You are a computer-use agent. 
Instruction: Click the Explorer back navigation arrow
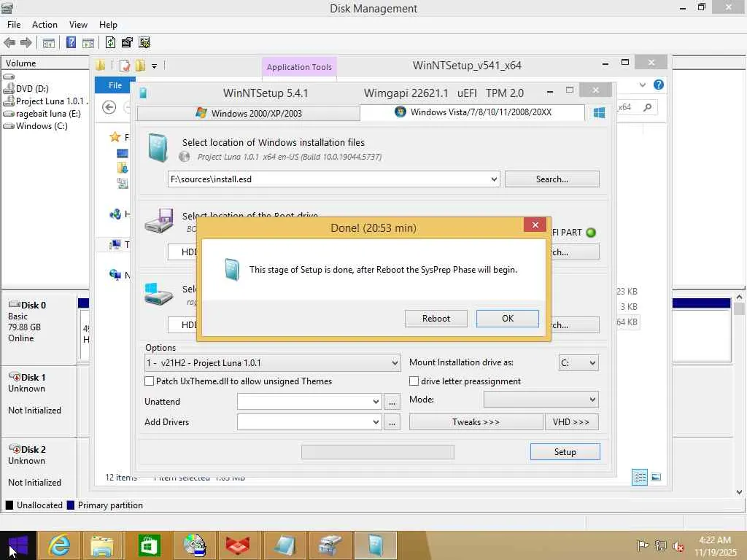tap(109, 108)
